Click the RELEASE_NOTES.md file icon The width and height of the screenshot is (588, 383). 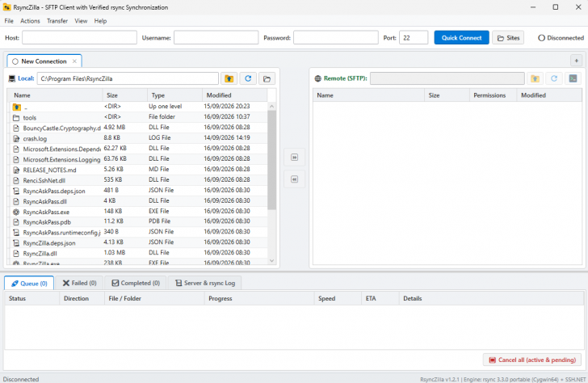click(x=16, y=170)
